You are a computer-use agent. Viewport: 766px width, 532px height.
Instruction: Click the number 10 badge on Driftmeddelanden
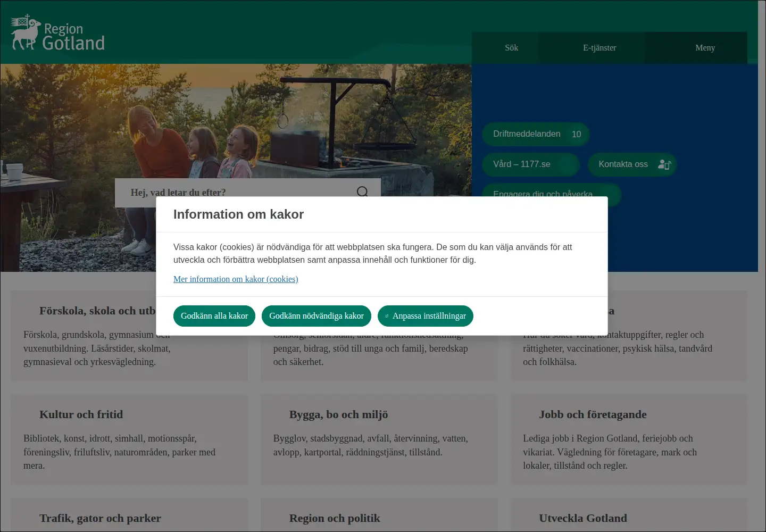click(576, 134)
